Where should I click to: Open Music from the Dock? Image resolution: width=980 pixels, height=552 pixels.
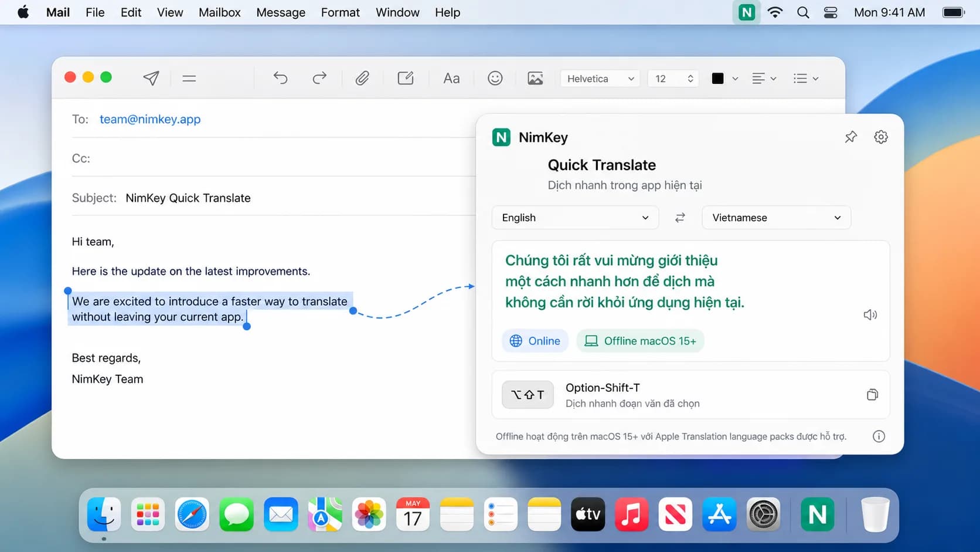pyautogui.click(x=632, y=514)
